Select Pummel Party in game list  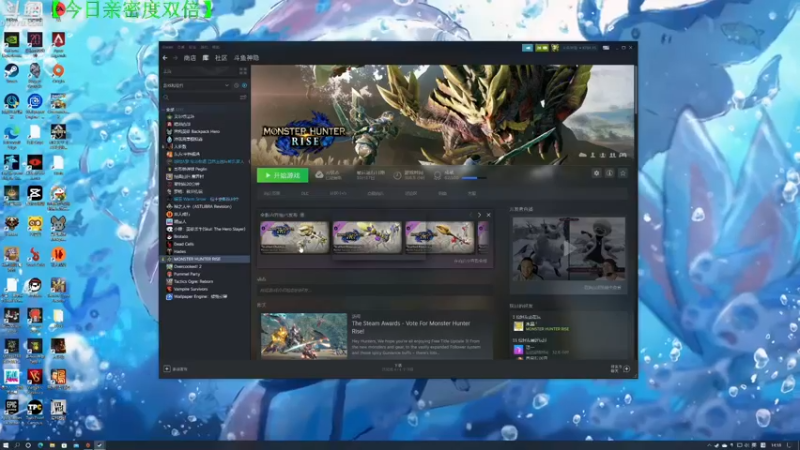tap(187, 274)
